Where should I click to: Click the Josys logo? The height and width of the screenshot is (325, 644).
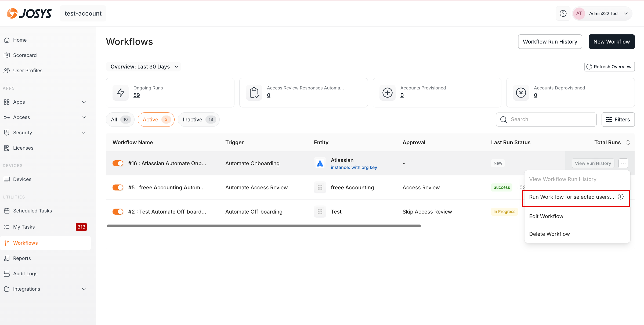click(x=29, y=13)
